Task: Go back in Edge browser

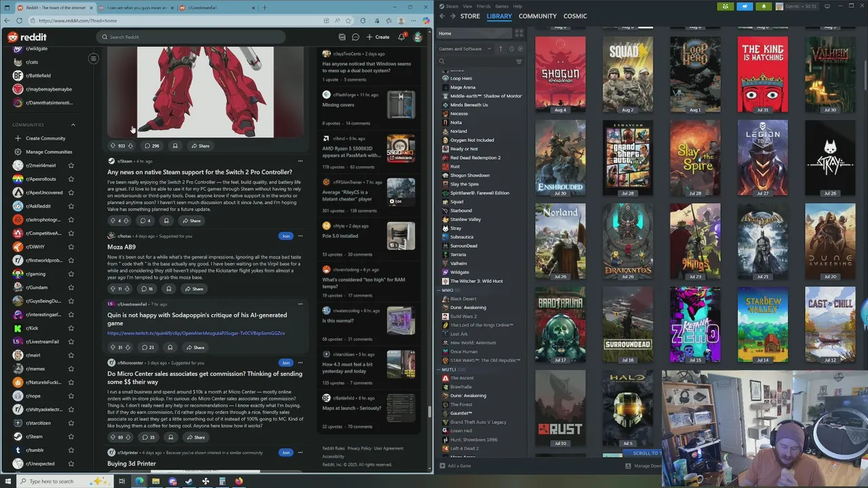Action: click(x=8, y=21)
